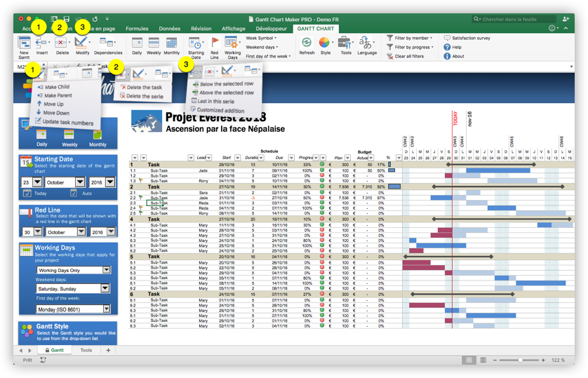Viewport: 588px width, 378px height.
Task: Open Help in the ribbon
Action: (453, 47)
